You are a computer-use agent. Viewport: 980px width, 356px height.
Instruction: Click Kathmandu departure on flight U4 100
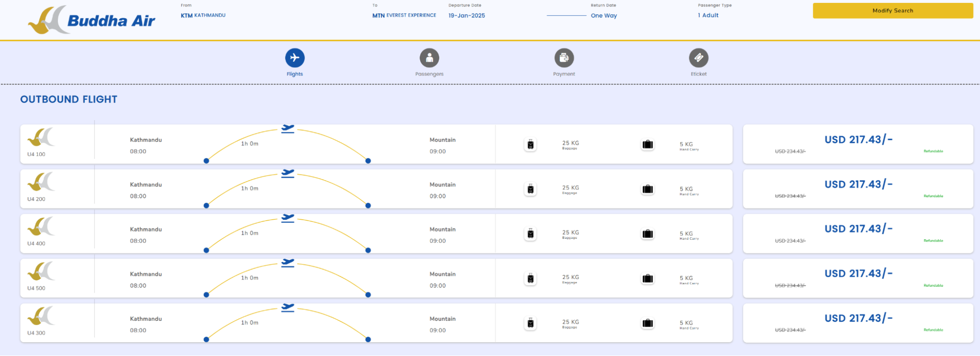click(146, 140)
